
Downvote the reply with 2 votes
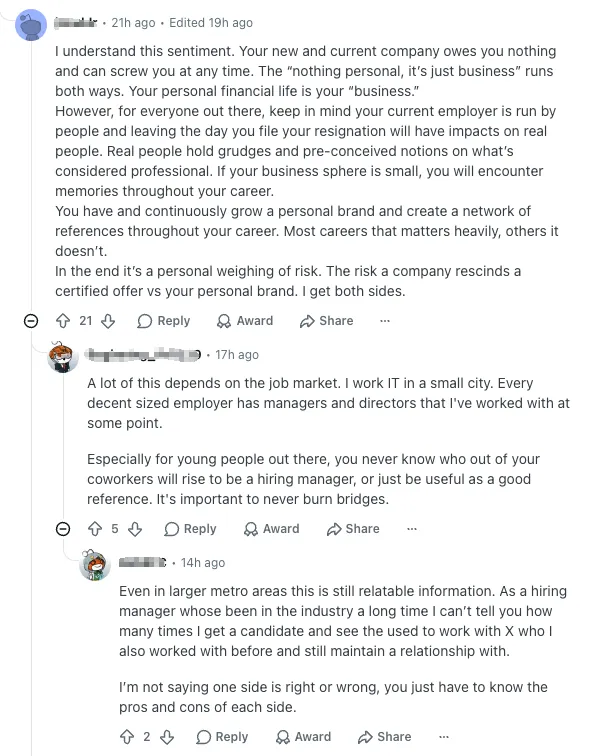[x=167, y=737]
